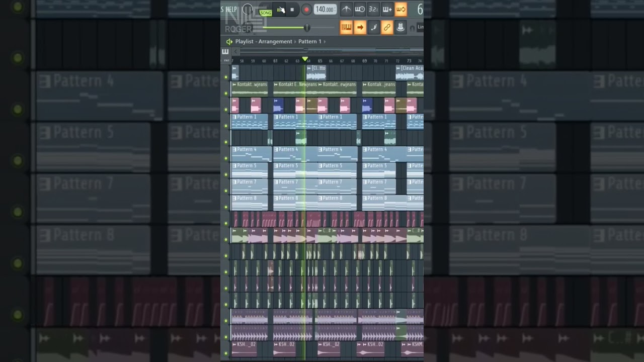Mute the KSH_02 track at the bottom
Viewport: 644px width, 362px height.
pos(226,353)
